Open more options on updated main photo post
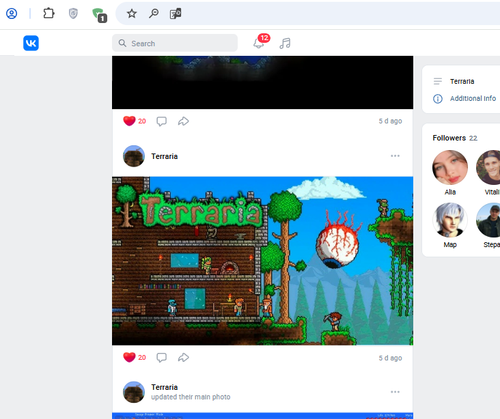 395,392
